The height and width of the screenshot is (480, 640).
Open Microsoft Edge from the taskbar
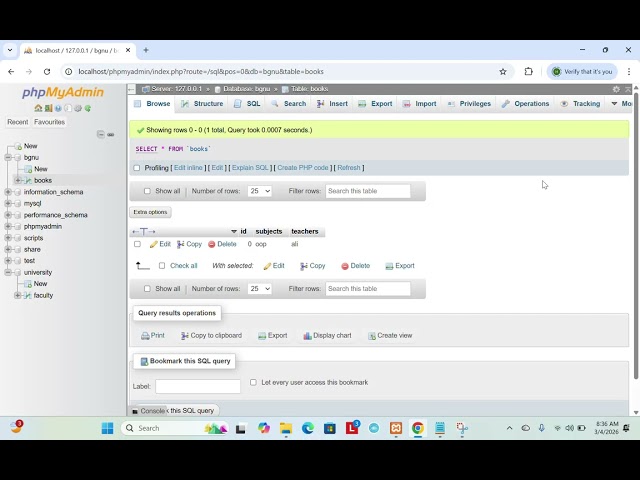coord(308,428)
